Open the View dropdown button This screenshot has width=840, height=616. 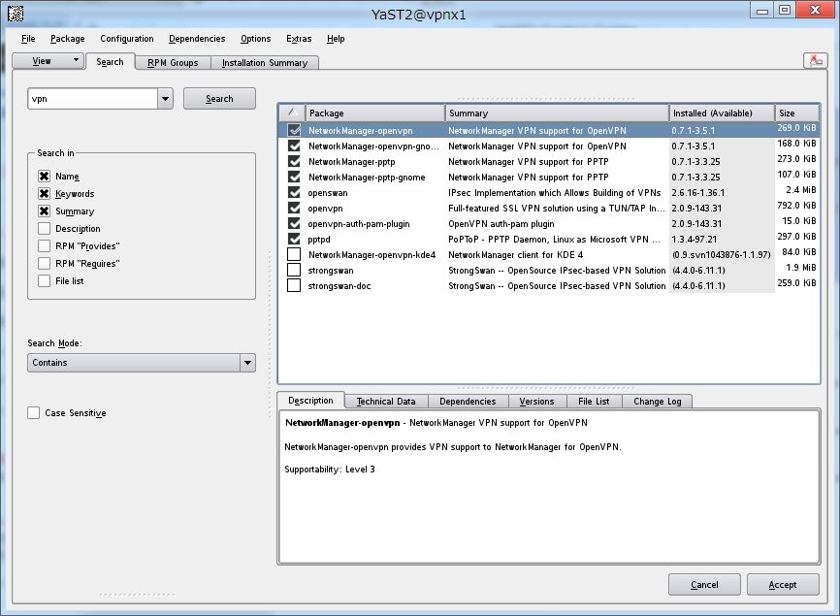[x=48, y=60]
